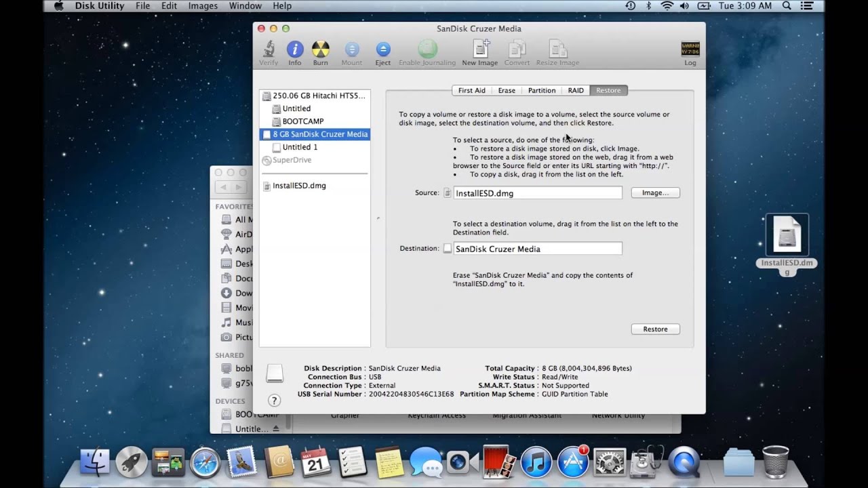Viewport: 868px width, 488px height.
Task: Open Mail from the Dock
Action: point(241,462)
